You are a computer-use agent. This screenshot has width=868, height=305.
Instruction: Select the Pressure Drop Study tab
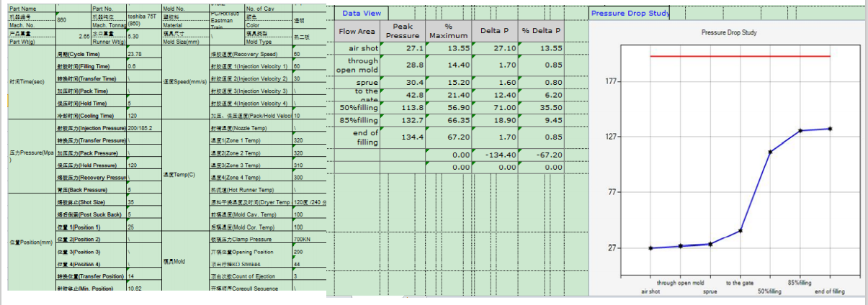pyautogui.click(x=630, y=13)
